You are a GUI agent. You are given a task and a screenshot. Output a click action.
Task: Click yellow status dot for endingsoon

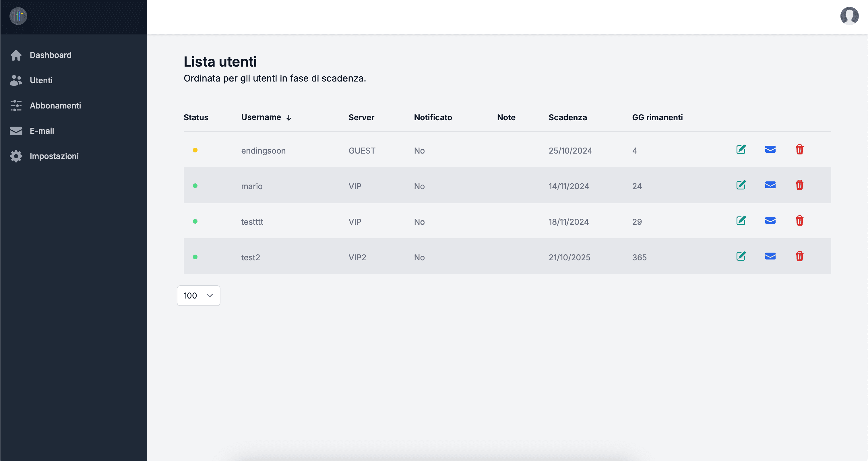click(195, 150)
